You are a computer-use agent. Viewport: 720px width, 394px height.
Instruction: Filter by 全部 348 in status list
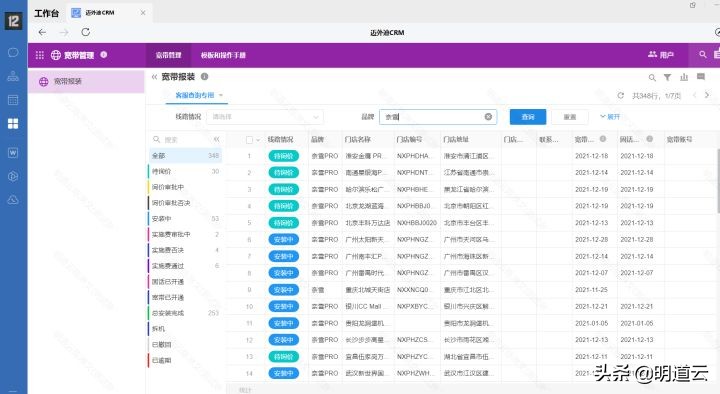pyautogui.click(x=186, y=156)
